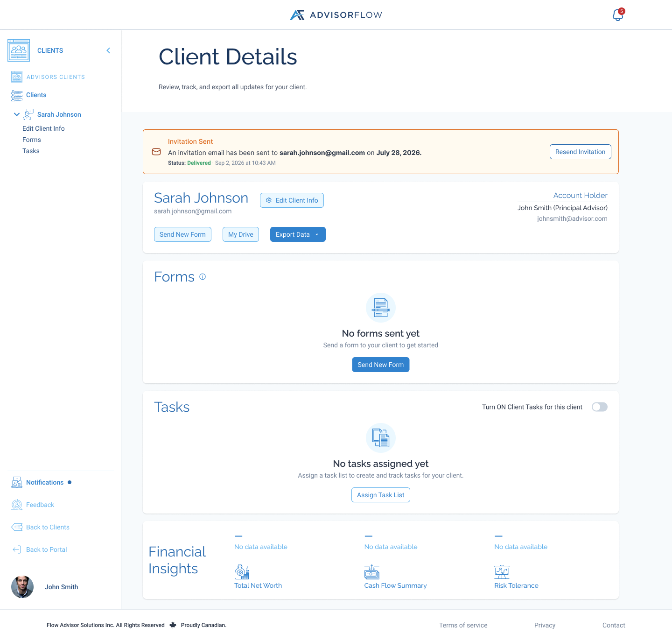Click the Clients list icon
The height and width of the screenshot is (641, 672).
coord(17,95)
